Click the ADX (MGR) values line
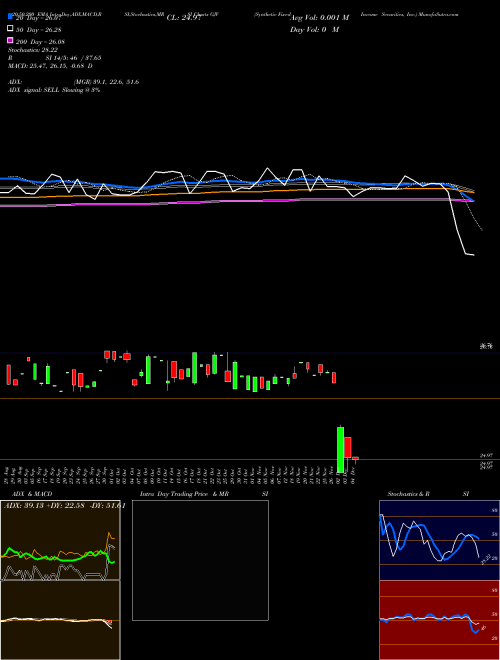Viewport: 500px width, 660px height. (x=74, y=82)
